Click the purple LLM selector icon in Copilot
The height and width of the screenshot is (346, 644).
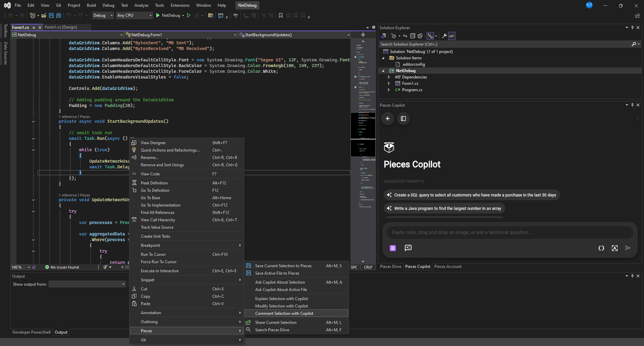pos(393,248)
